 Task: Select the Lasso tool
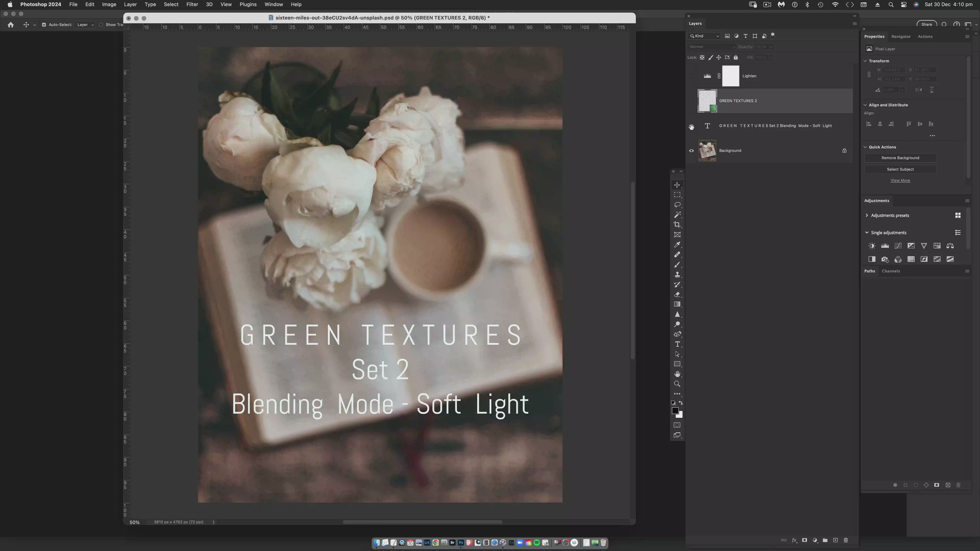tap(677, 205)
